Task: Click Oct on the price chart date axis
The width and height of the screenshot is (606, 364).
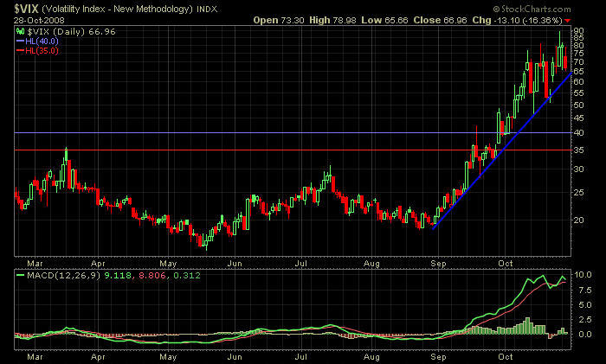Action: click(505, 263)
